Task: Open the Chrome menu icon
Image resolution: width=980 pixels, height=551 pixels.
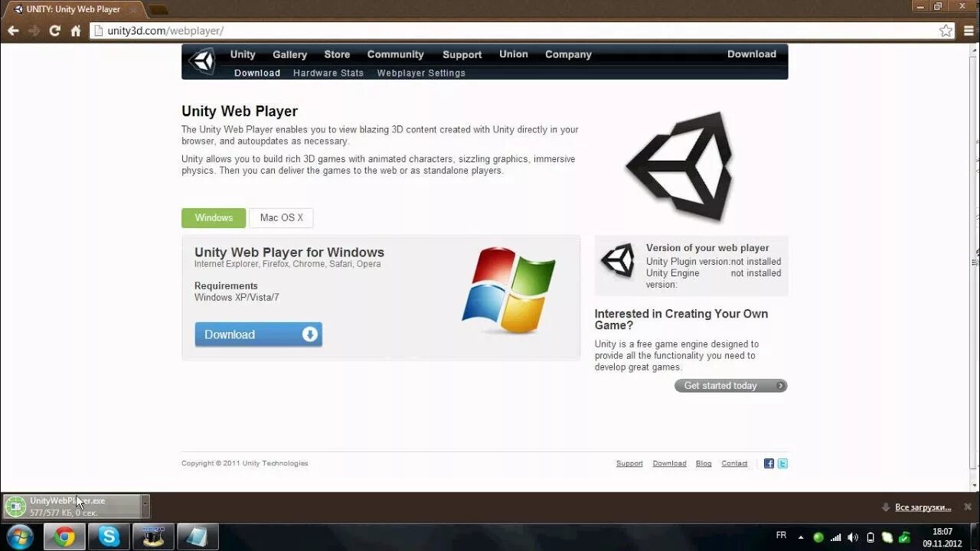Action: pos(967,31)
